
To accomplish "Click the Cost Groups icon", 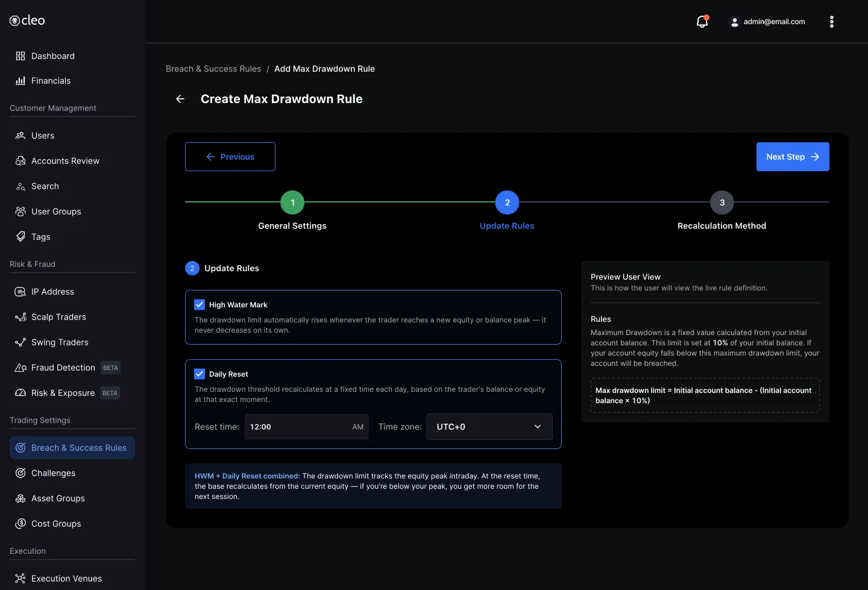I will (x=20, y=524).
